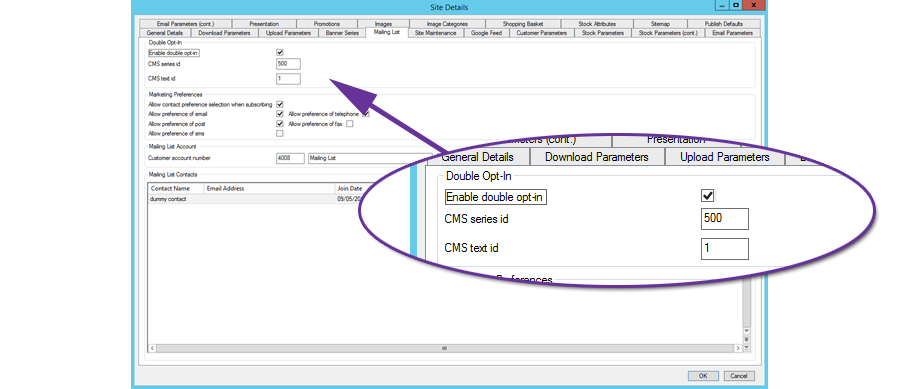900x389 pixels.
Task: Click the horizontal scrollbar track of contacts grid
Action: pos(445,348)
